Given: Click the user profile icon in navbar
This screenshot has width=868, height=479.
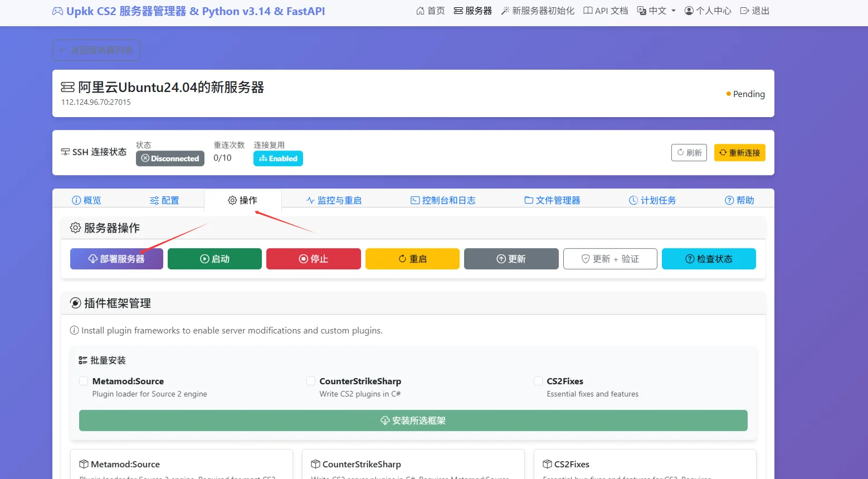Looking at the screenshot, I should tap(689, 11).
